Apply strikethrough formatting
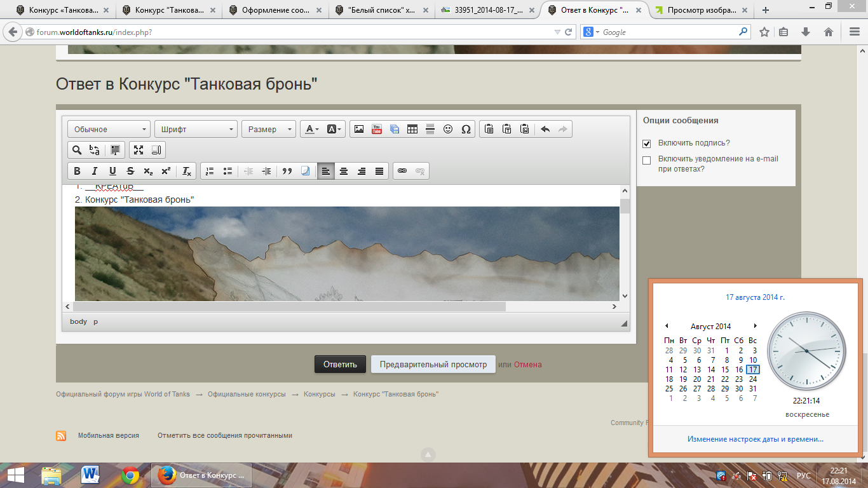Image resolution: width=868 pixels, height=488 pixels. [x=130, y=171]
